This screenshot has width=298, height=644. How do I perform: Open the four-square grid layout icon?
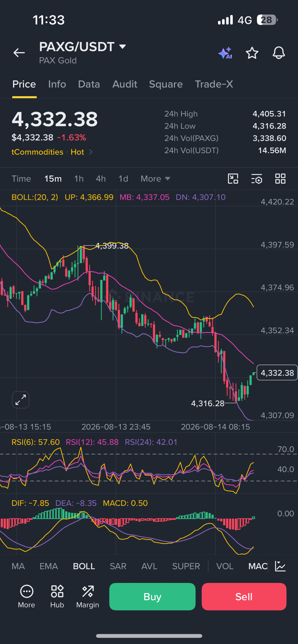280,179
